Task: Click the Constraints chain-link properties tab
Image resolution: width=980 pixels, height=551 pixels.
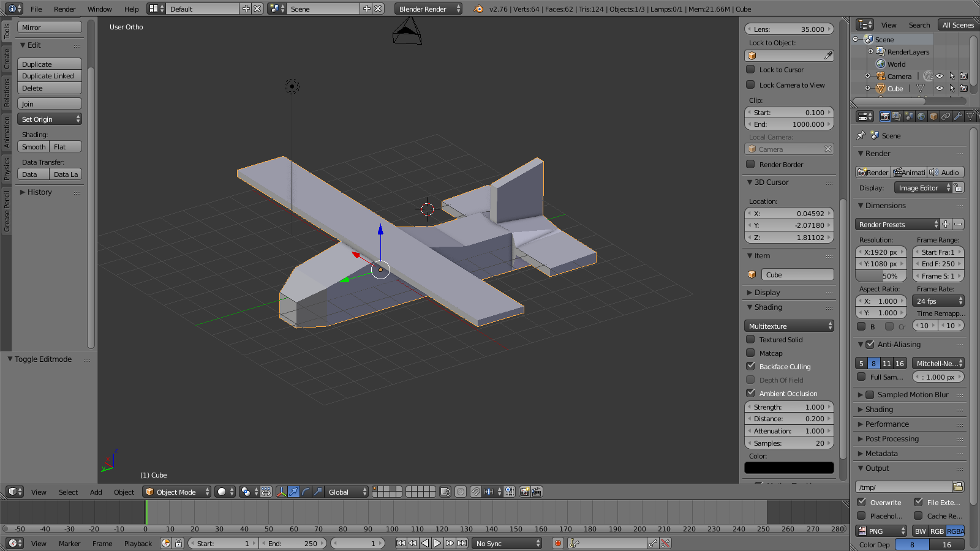Action: coord(946,116)
